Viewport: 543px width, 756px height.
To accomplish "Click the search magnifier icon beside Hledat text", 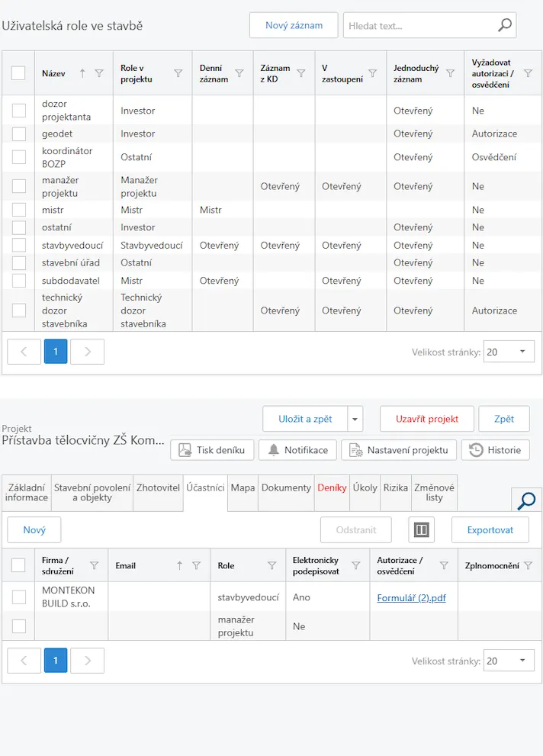I will (504, 25).
